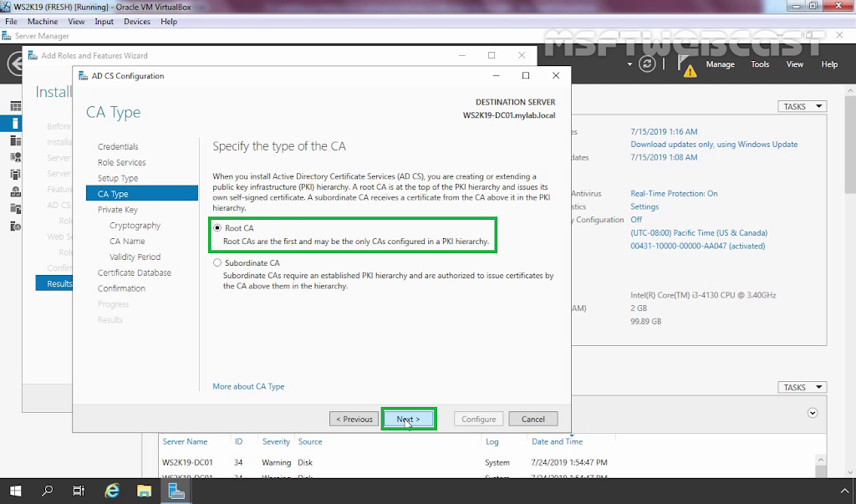Sort events by Date and Time column
Viewport: 856px width, 504px height.
tap(557, 441)
